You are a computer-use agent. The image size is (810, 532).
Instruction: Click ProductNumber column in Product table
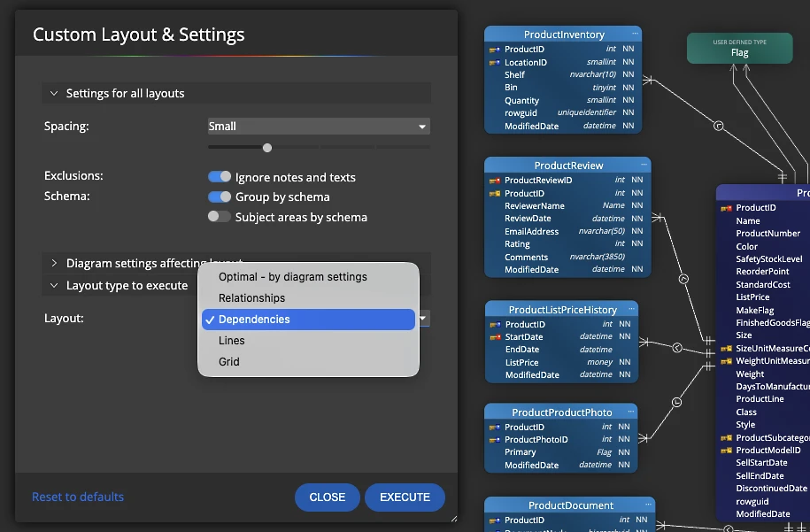[768, 234]
